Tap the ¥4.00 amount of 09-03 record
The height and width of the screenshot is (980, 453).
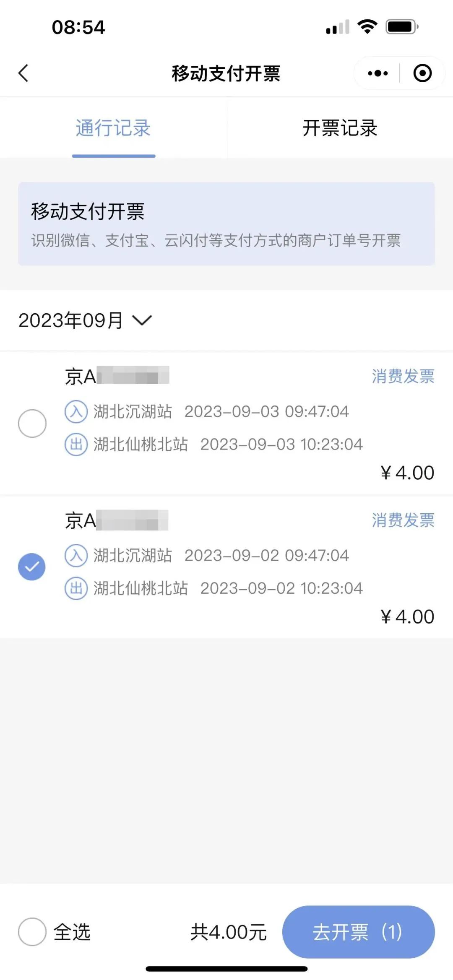[407, 473]
